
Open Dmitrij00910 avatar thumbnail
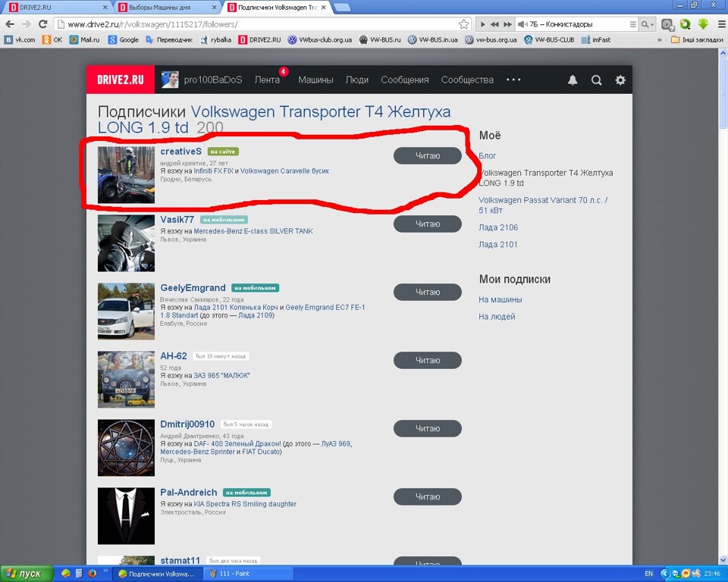[126, 448]
